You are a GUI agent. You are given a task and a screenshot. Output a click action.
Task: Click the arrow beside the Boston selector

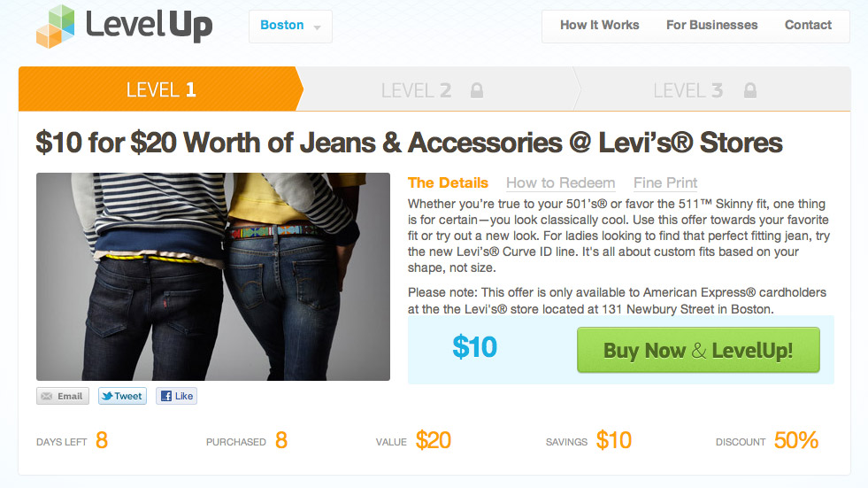[317, 27]
